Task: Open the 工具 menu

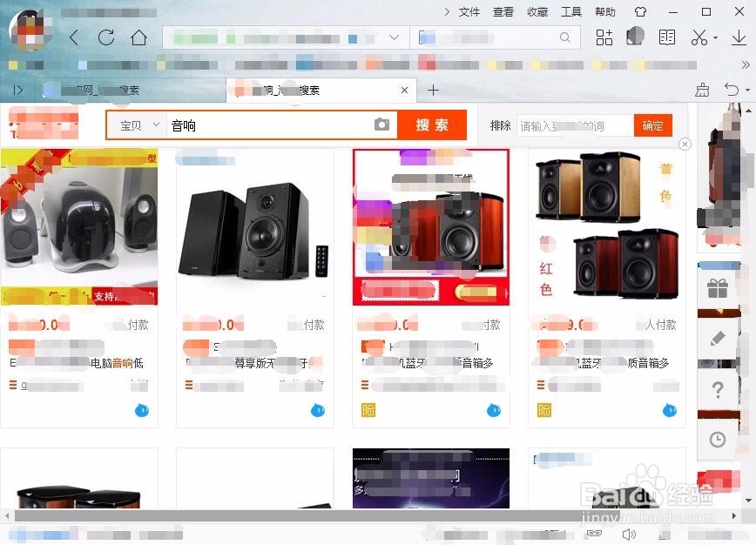Action: click(x=570, y=11)
